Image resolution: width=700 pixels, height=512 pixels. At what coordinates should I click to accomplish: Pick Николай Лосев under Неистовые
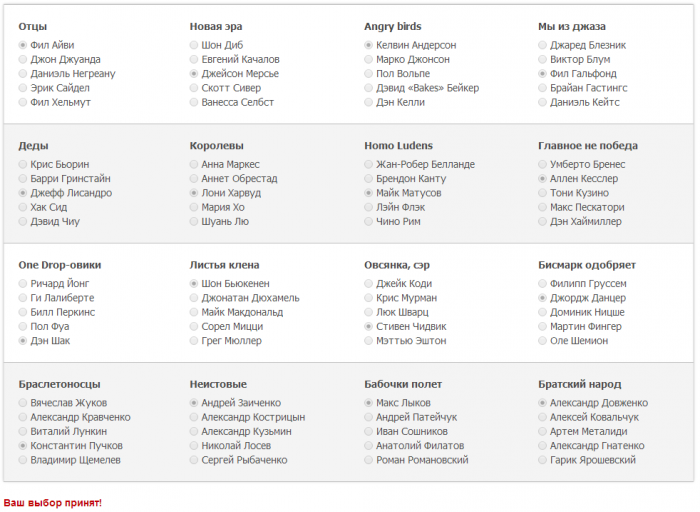tap(194, 446)
